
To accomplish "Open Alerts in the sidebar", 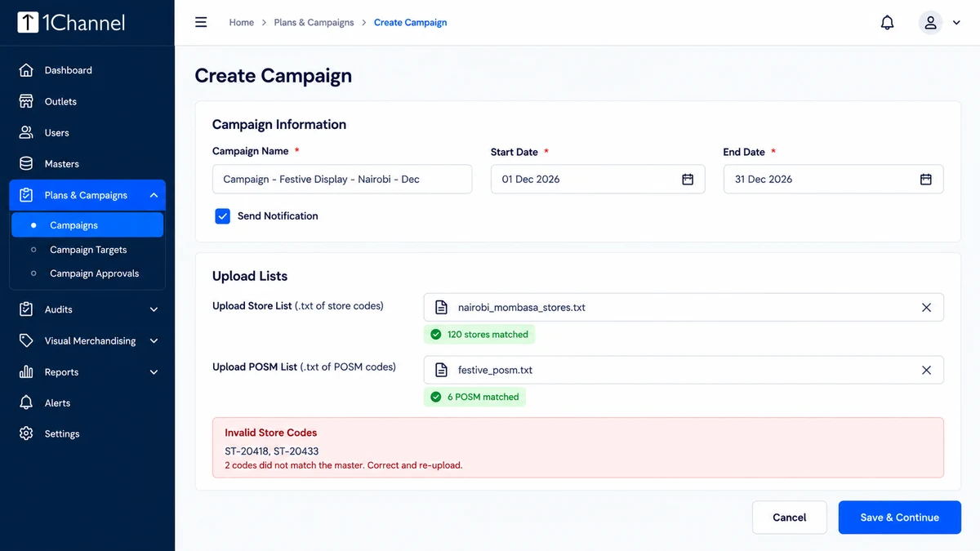I will point(87,403).
